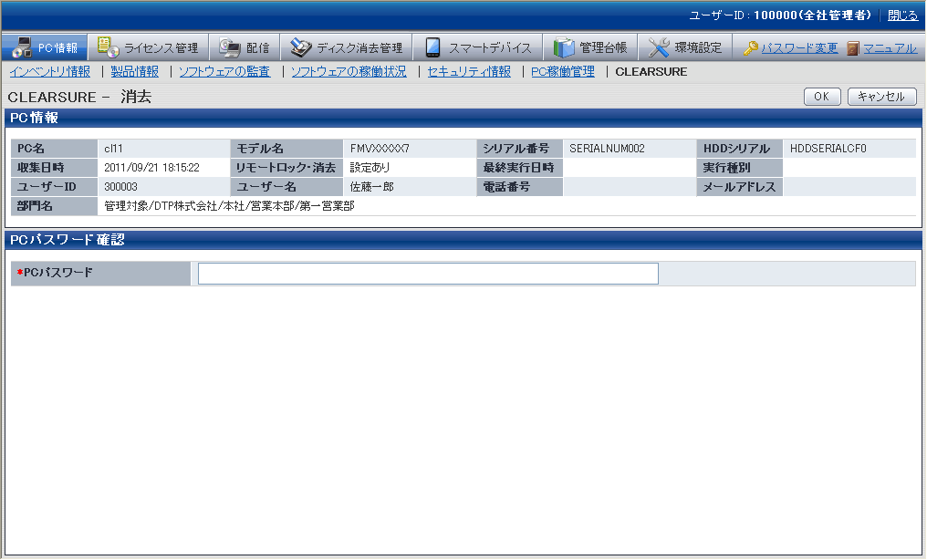
Task: Click the 設定あり remote lock value
Action: click(370, 168)
